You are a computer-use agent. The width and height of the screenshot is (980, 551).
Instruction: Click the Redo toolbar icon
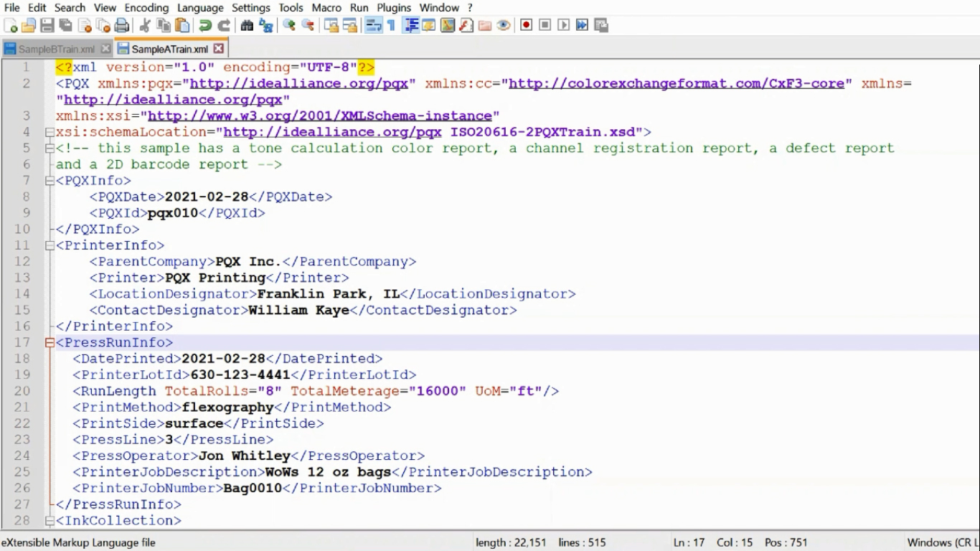point(224,25)
